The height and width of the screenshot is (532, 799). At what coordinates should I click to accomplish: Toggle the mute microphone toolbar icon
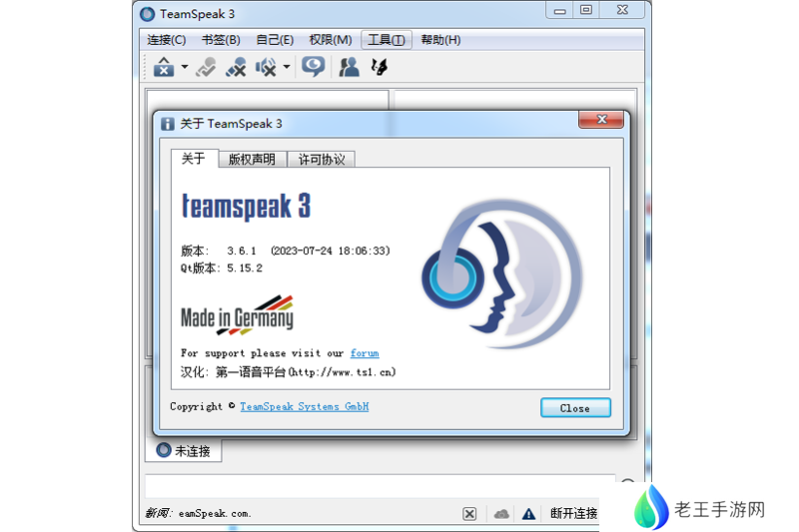pos(236,67)
